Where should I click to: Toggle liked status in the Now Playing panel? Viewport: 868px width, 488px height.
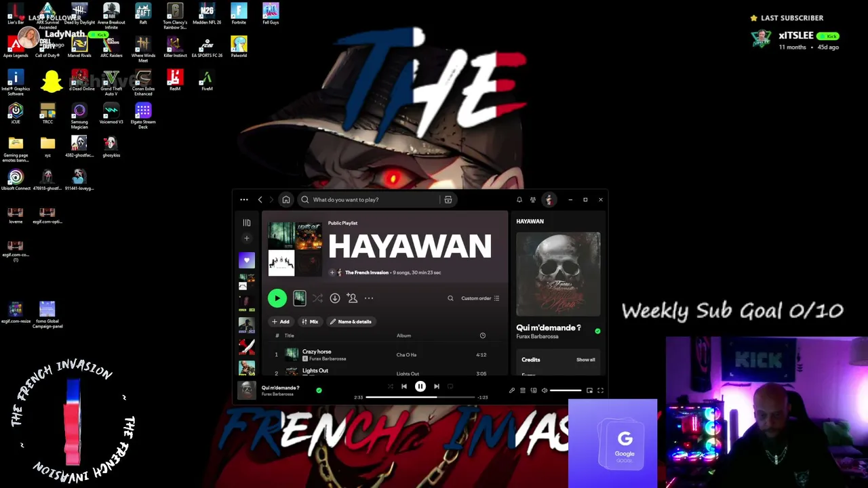[597, 331]
